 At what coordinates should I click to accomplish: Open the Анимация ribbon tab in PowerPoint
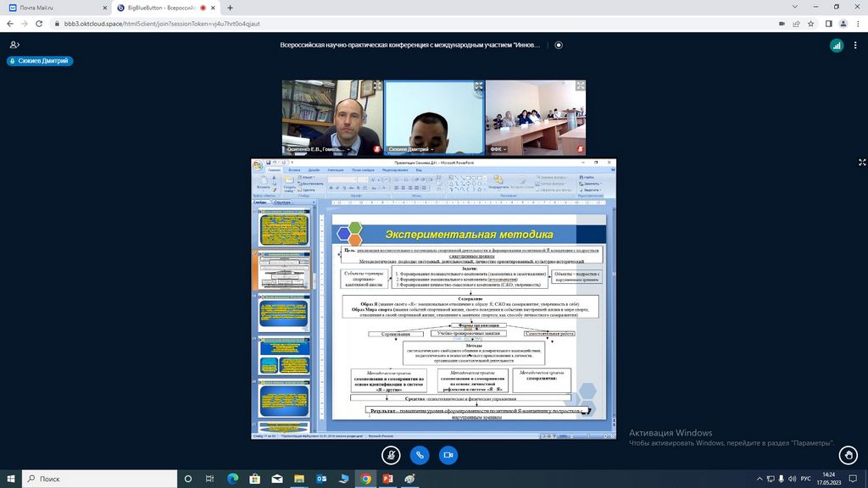click(336, 169)
